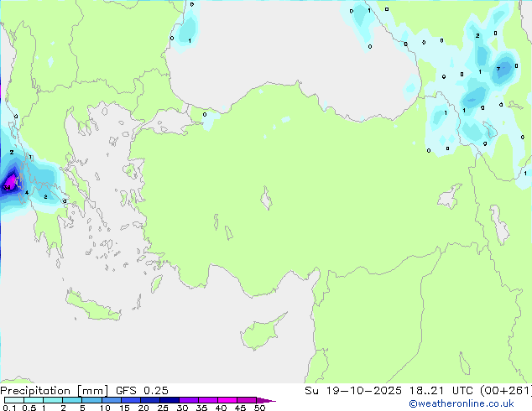This screenshot has height=411, width=532.
Task: Click the '38' precipitation value on map
Action: (7, 187)
